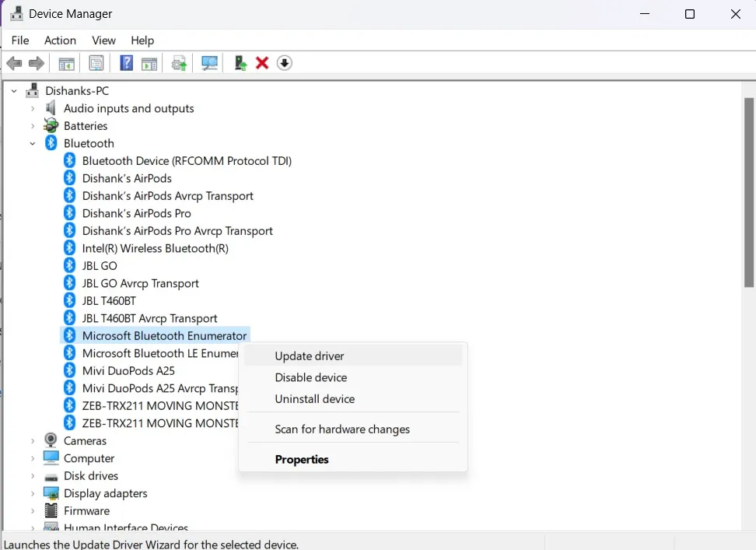756x550 pixels.
Task: Click the Display adapters icon
Action: (51, 493)
